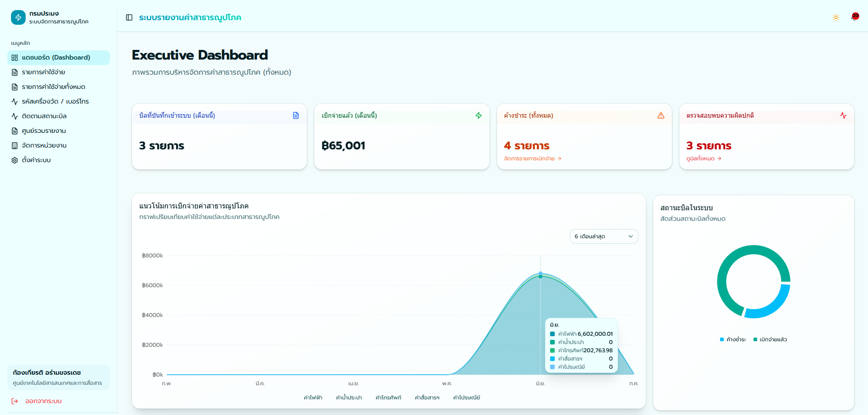Click the lightning icon on disbursed card
Viewport: 868px width, 415px height.
pos(479,115)
